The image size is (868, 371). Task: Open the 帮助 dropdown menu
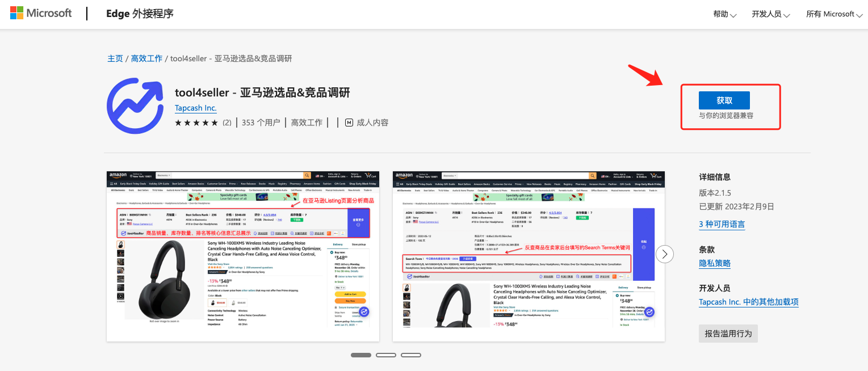[725, 14]
